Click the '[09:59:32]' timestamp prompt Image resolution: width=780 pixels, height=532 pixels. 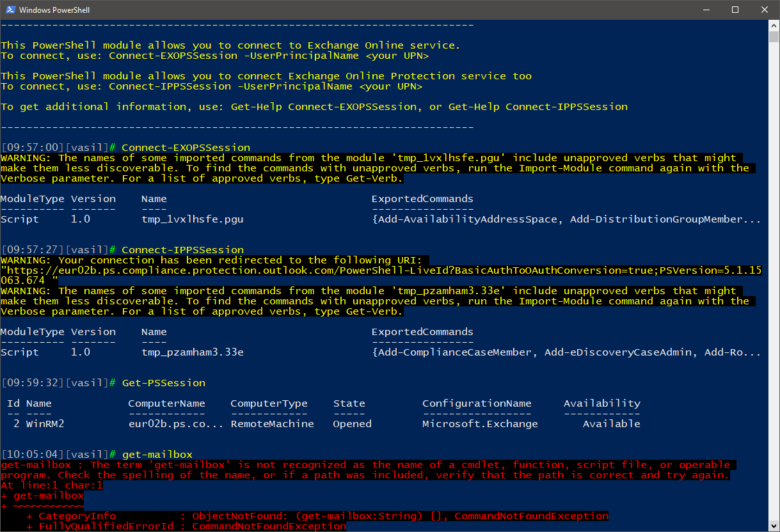33,383
